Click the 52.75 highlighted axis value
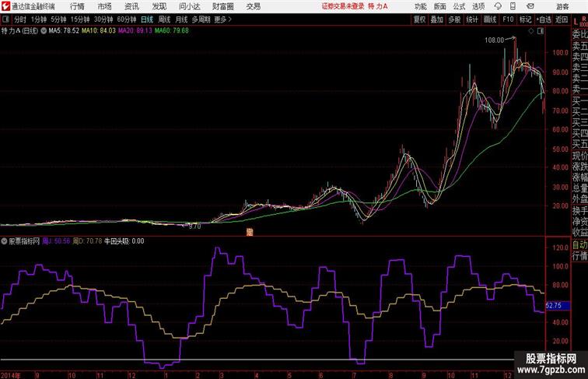The height and width of the screenshot is (379, 588). (x=558, y=305)
